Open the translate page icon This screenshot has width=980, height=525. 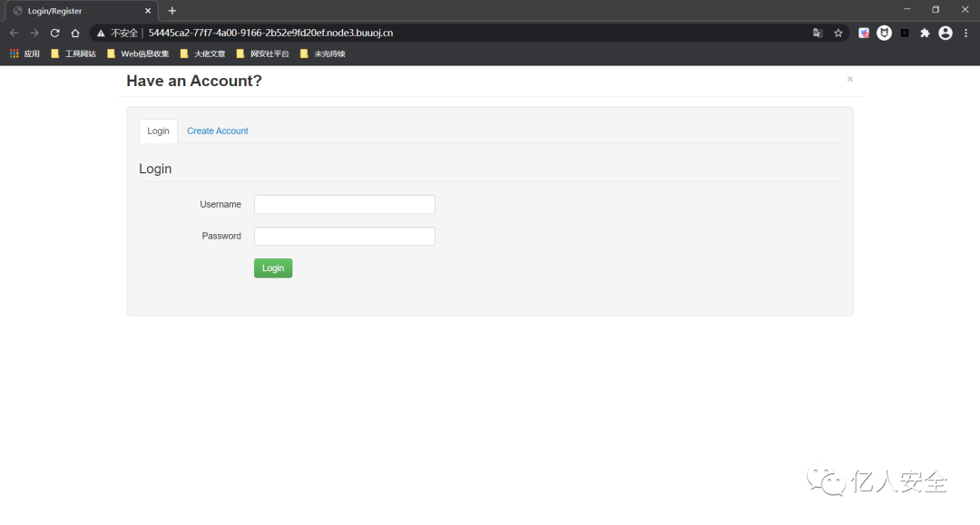click(x=818, y=33)
